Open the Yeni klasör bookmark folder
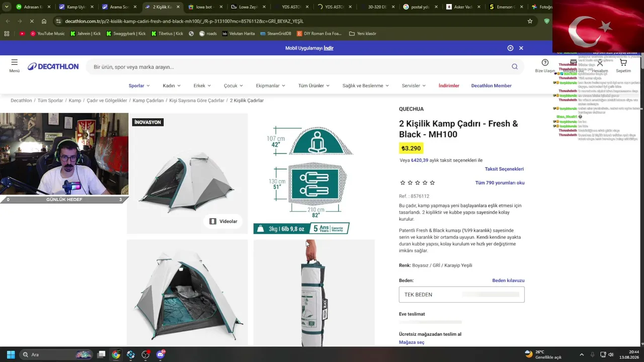This screenshot has height=362, width=644. pyautogui.click(x=362, y=34)
